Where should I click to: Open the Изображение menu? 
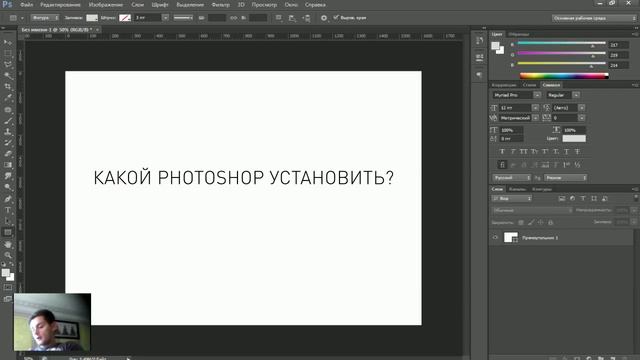point(106,5)
